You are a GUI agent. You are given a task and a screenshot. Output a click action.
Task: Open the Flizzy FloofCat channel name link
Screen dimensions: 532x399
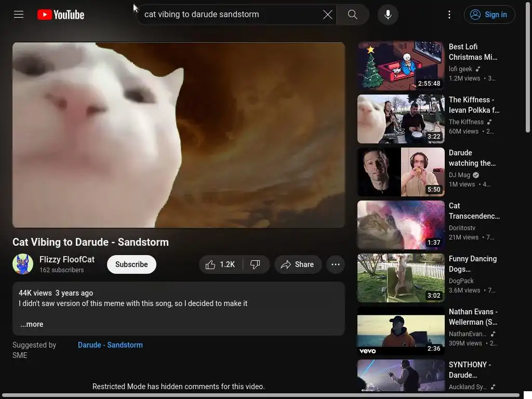coord(67,260)
